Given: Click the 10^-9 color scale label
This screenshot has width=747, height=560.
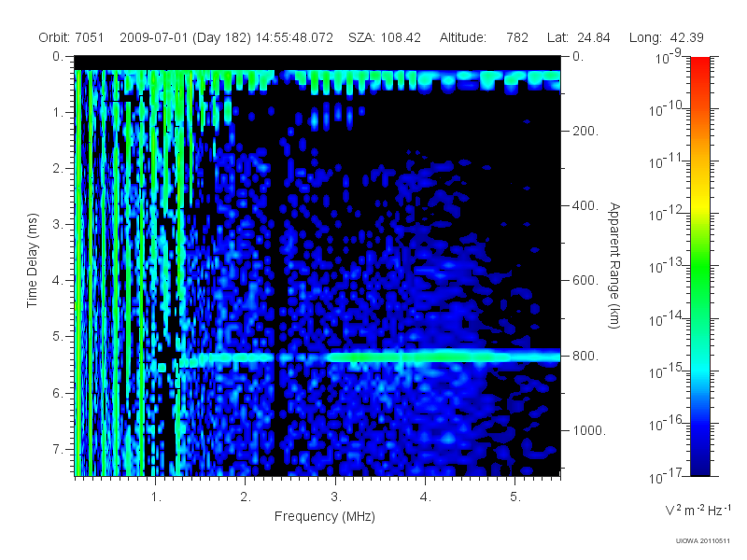Looking at the screenshot, I should point(669,56).
